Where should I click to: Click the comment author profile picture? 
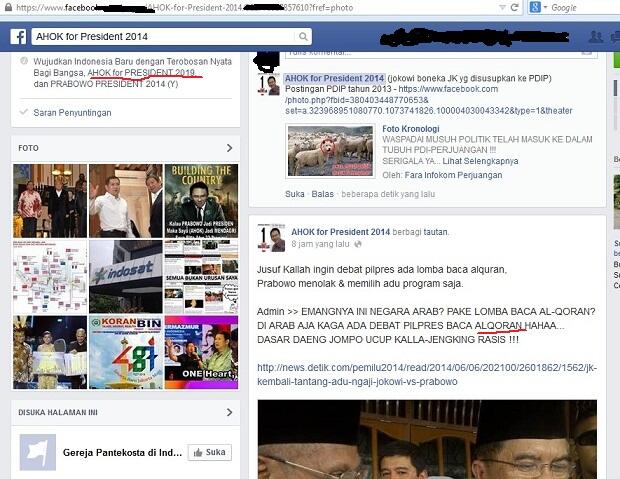click(268, 84)
